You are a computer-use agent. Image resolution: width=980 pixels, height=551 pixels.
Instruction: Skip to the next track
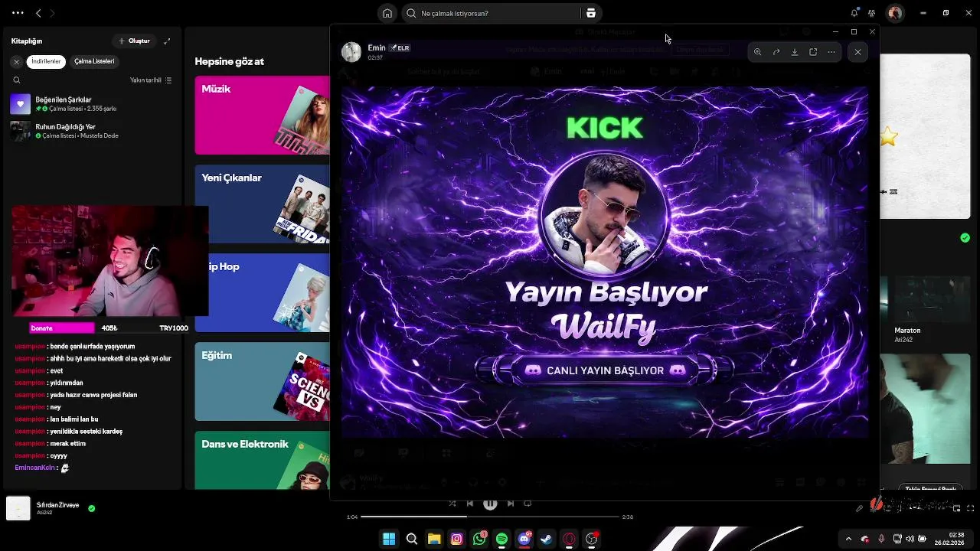pos(511,504)
